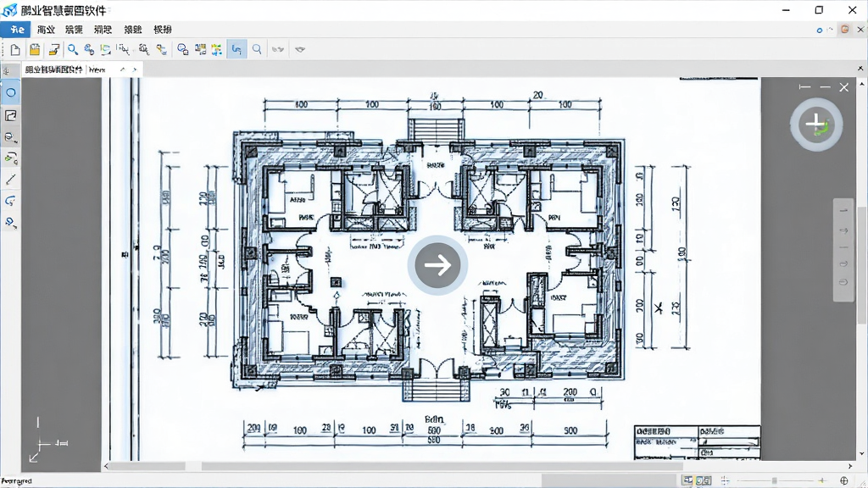Click the dashed crosshair icon in status bar
Screen dimensions: 868x488
point(726,481)
